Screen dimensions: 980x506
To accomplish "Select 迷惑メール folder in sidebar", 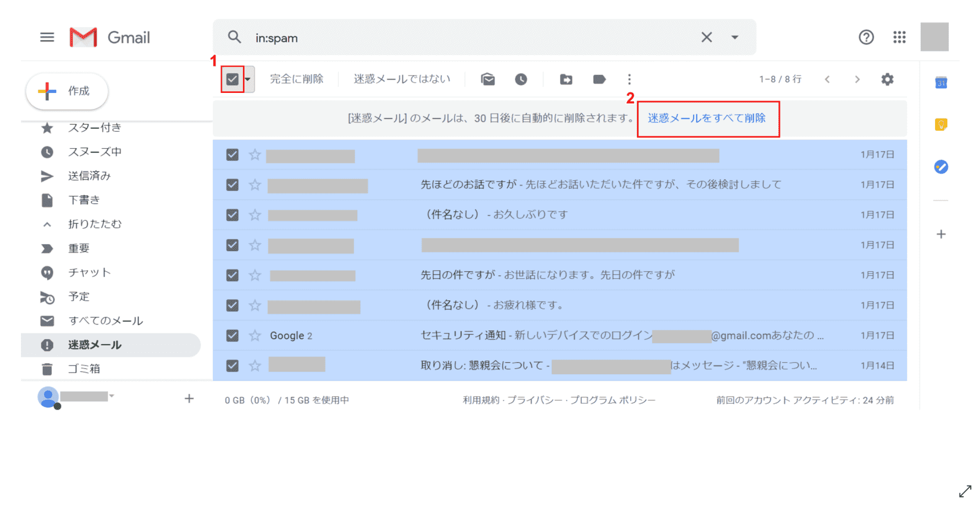I will [111, 345].
